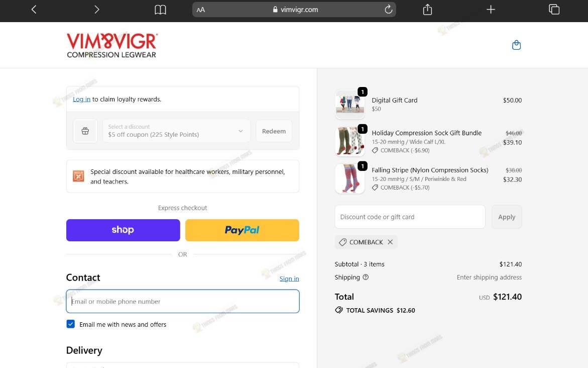
Task: Click the Digital Gift Card product name
Action: pyautogui.click(x=395, y=100)
